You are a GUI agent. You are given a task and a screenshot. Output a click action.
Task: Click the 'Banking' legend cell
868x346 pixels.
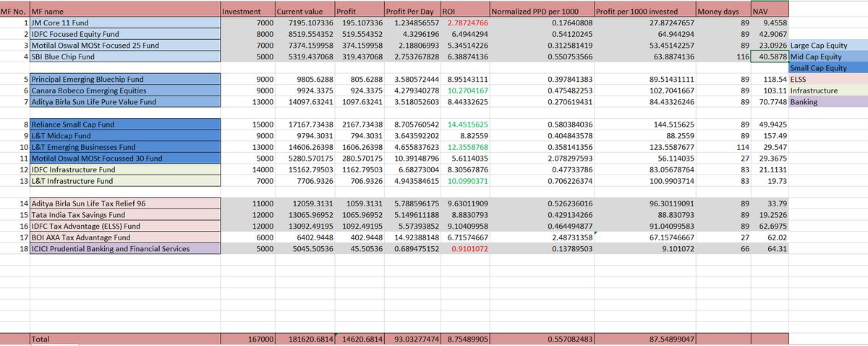[828, 102]
